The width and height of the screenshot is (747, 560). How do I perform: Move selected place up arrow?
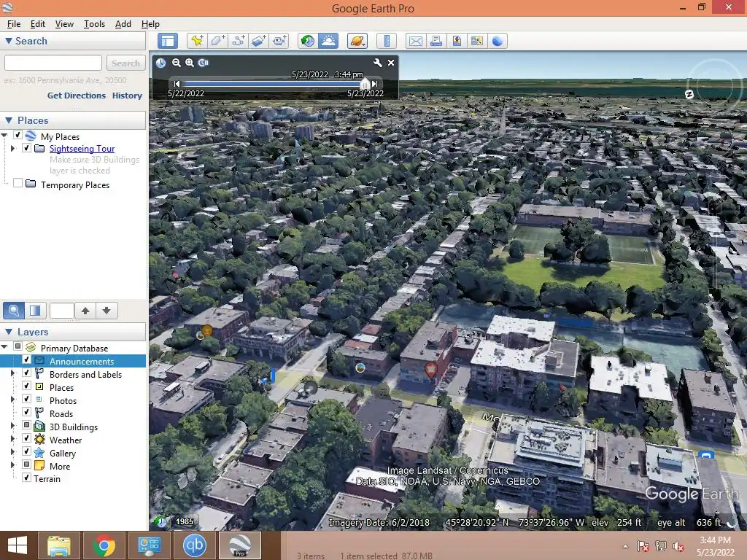(85, 311)
